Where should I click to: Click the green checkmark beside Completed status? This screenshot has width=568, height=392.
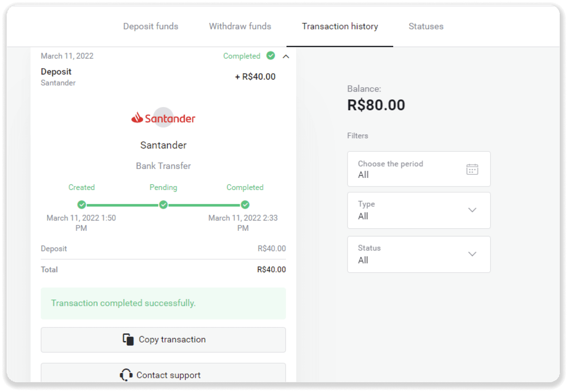pyautogui.click(x=271, y=56)
